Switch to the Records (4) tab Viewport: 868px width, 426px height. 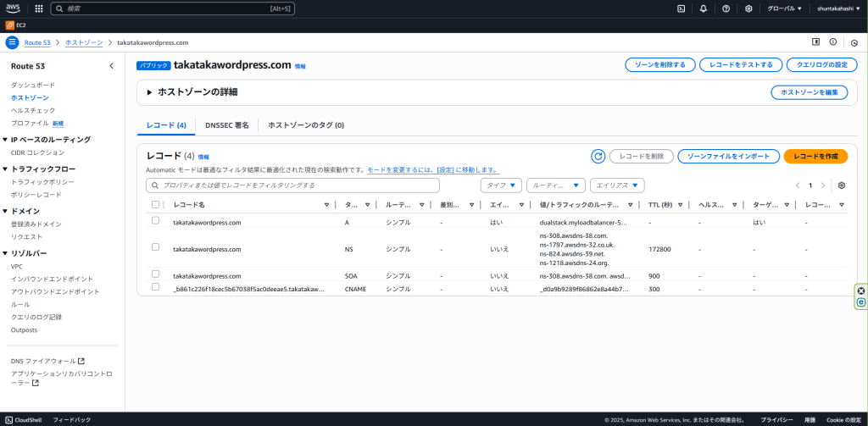click(166, 125)
